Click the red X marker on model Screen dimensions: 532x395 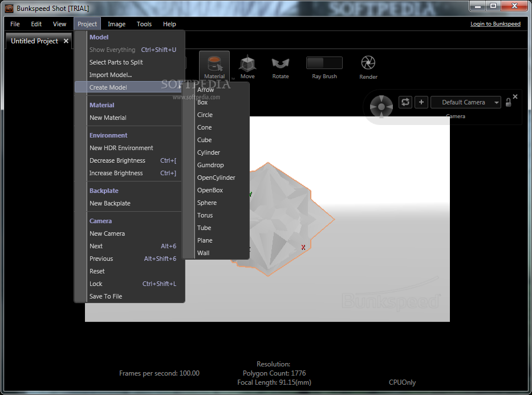[303, 248]
